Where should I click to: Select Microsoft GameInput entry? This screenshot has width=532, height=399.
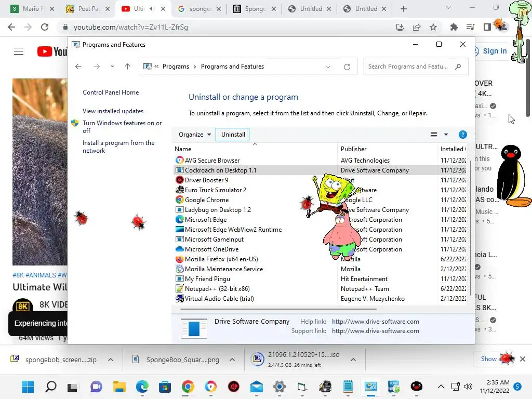214,239
